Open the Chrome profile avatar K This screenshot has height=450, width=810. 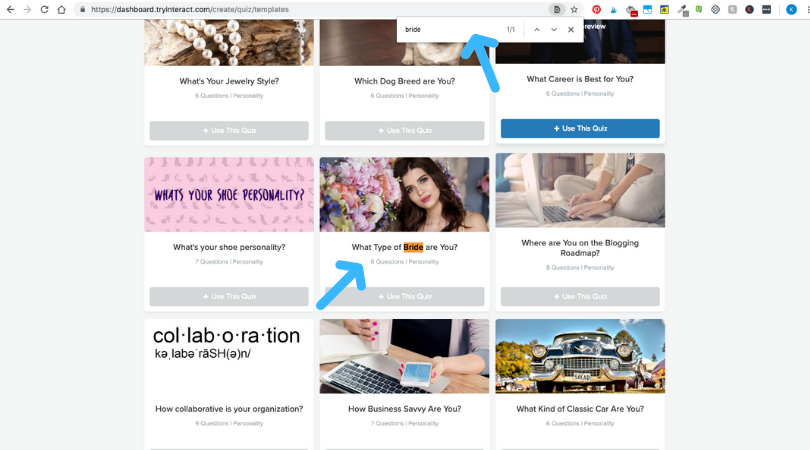[x=791, y=9]
